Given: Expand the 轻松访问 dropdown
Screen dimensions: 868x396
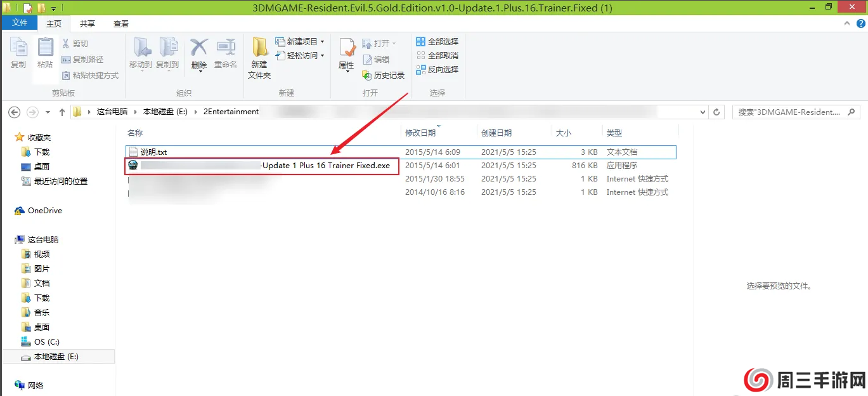Looking at the screenshot, I should pyautogui.click(x=322, y=55).
